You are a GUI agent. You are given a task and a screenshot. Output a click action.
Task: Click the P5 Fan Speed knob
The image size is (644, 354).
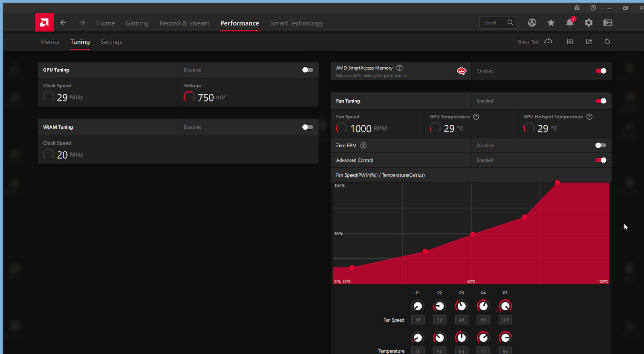tap(505, 306)
